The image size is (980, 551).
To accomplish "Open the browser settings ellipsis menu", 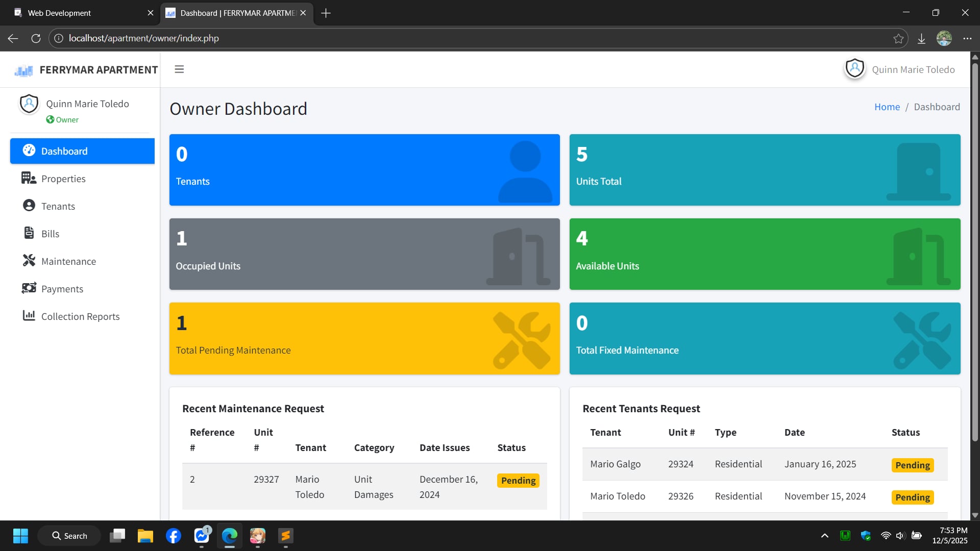I will pos(967,38).
